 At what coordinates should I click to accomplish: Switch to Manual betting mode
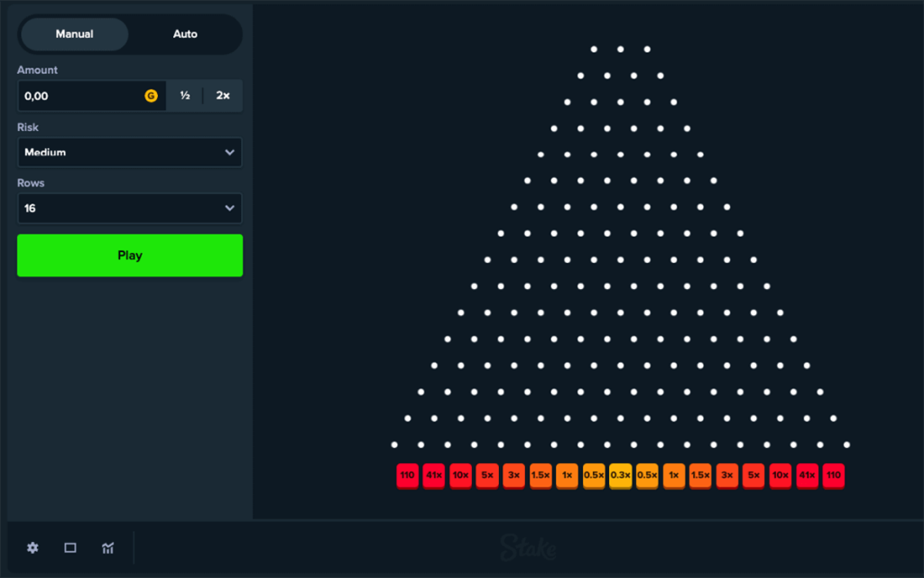(x=75, y=34)
